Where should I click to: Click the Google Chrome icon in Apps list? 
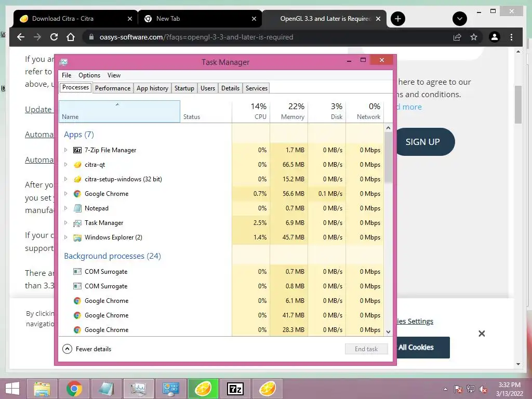77,194
